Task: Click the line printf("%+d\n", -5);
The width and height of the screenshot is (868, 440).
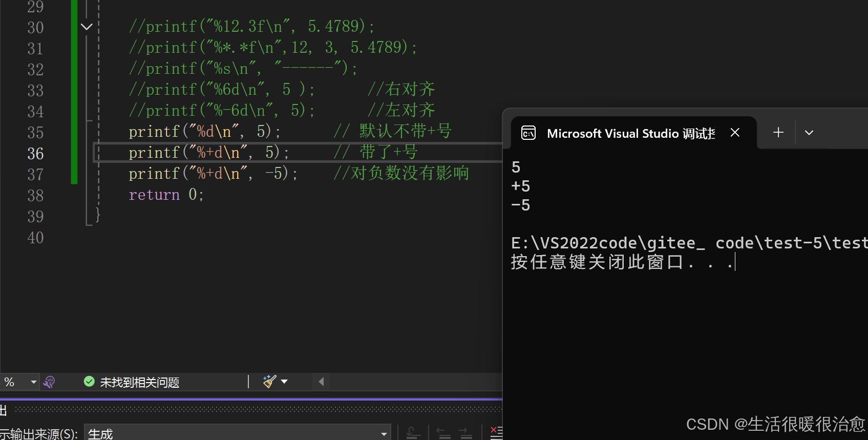Action: point(213,174)
